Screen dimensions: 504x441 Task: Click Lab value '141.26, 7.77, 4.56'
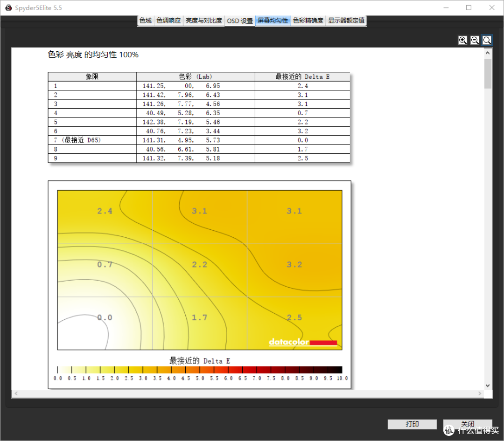181,104
